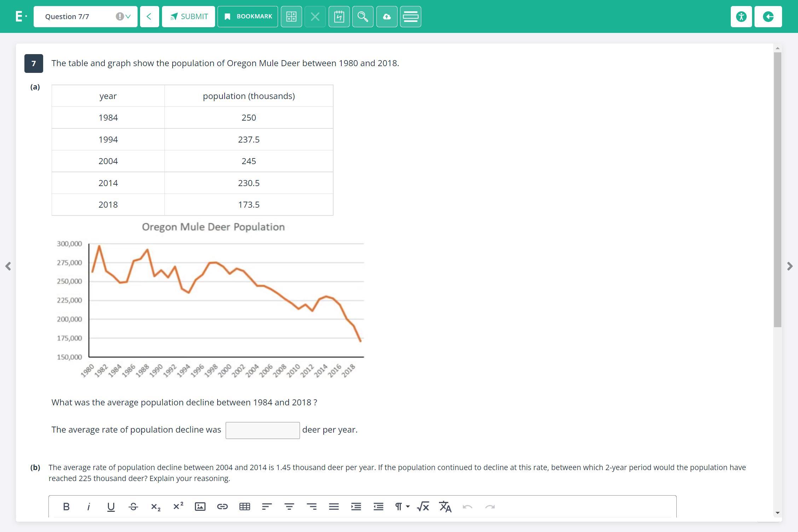This screenshot has height=532, width=798.
Task: Click the answer eliminator X icon
Action: point(315,17)
